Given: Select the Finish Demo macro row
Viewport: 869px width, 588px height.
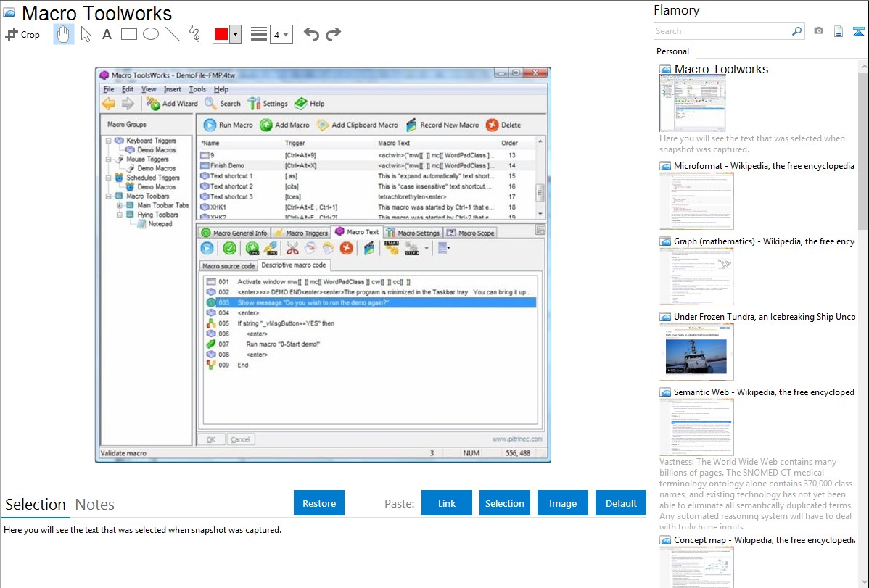Looking at the screenshot, I should (x=367, y=166).
